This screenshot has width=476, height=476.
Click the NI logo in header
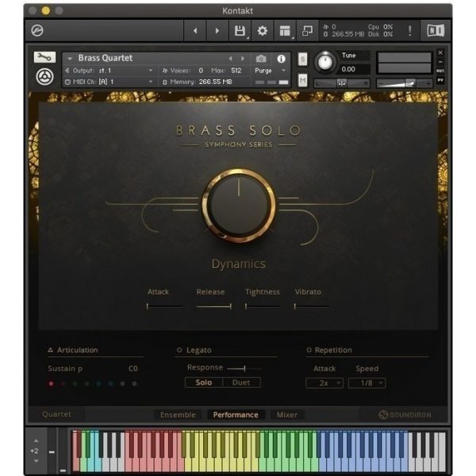(436, 30)
